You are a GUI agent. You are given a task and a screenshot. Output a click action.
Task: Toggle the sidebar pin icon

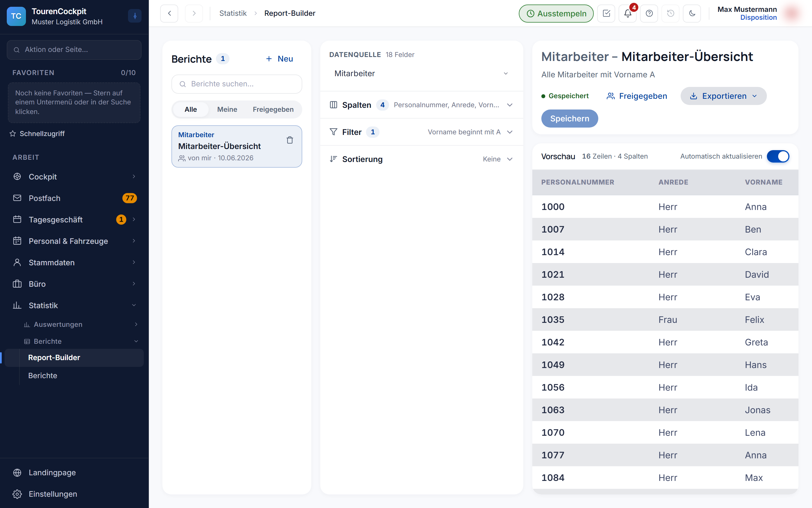pos(135,16)
